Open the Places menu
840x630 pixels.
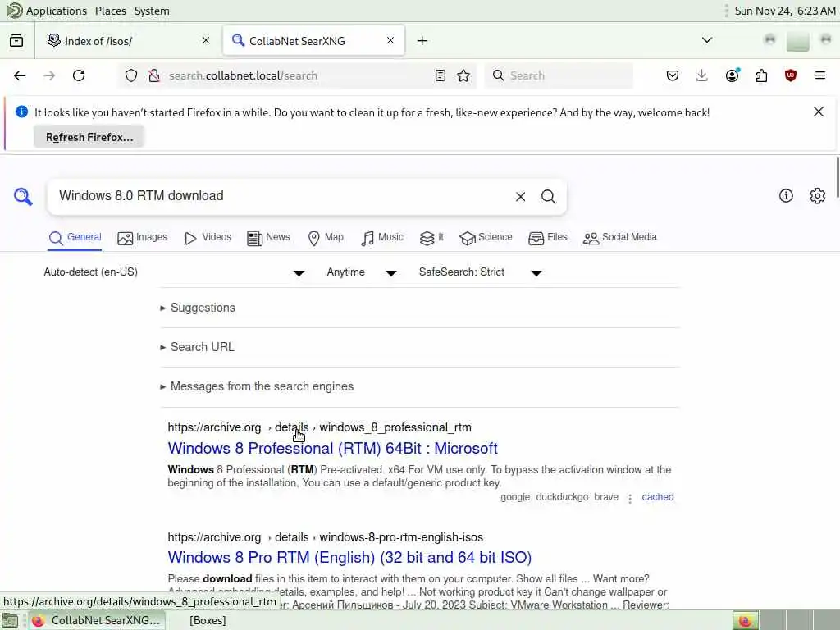click(x=111, y=11)
